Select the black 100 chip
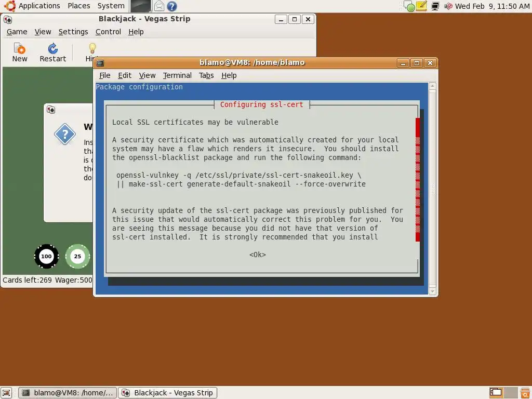This screenshot has width=532, height=399. tap(46, 257)
